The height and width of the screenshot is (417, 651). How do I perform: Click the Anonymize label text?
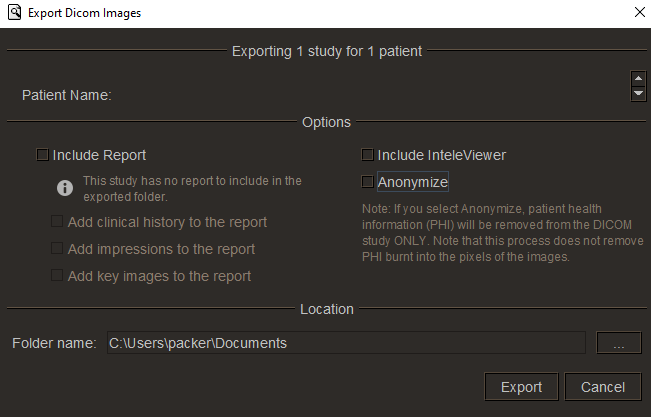[x=413, y=182]
